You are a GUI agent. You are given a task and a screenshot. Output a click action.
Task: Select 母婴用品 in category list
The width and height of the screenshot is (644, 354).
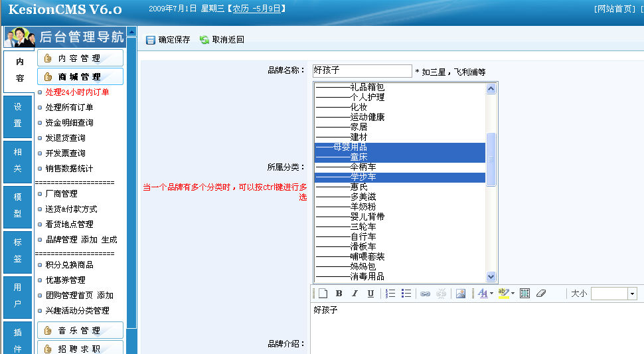point(400,147)
